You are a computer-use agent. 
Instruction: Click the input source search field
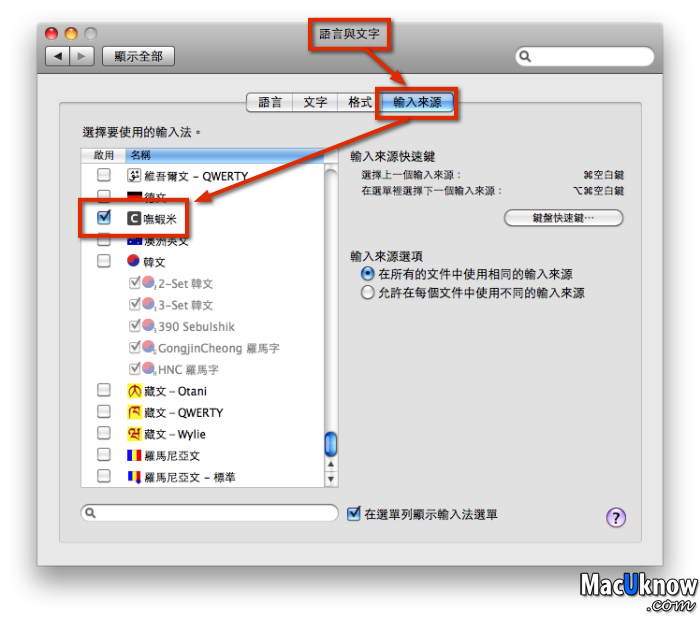209,513
